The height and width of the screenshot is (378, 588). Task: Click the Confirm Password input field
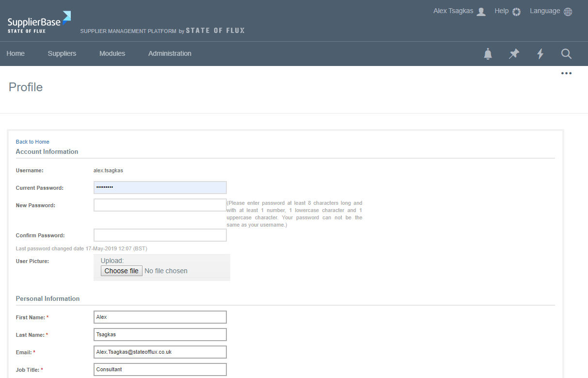[160, 235]
